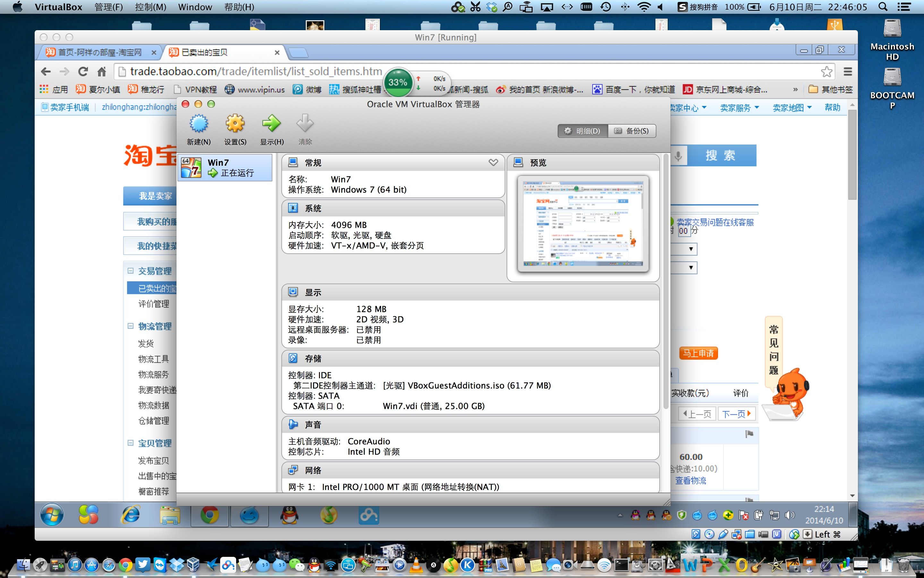This screenshot has width=924, height=578.
Task: Expand hidden bookmarks chevron
Action: pyautogui.click(x=795, y=90)
